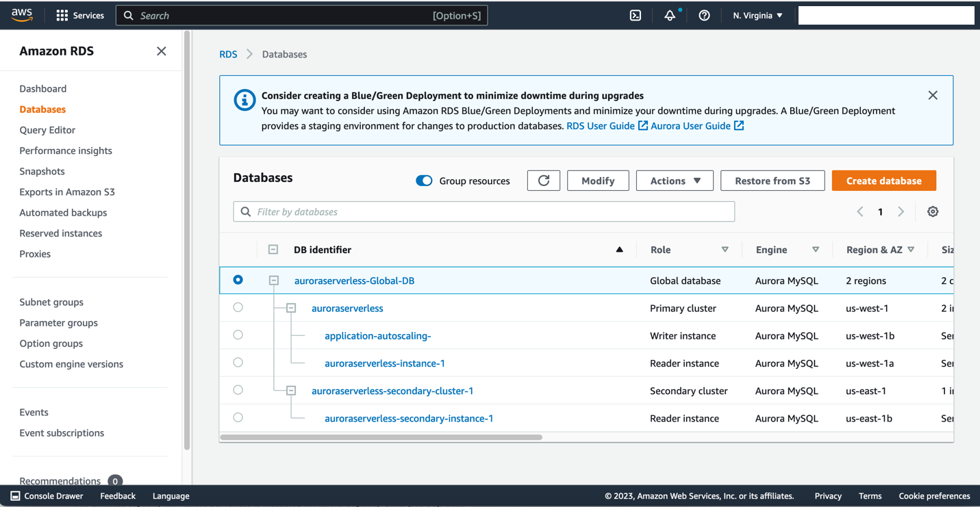
Task: Open the N. Virginia region selector
Action: pos(757,15)
